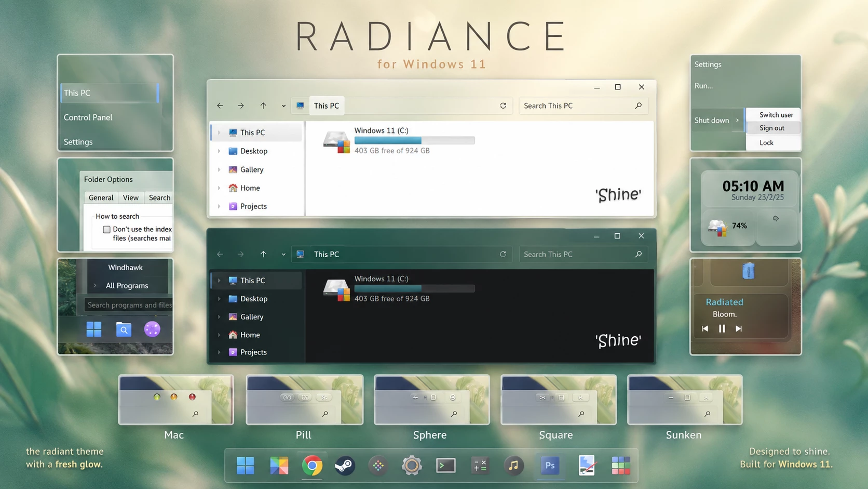
Task: Expand the Home node in the dark window tree
Action: click(219, 335)
